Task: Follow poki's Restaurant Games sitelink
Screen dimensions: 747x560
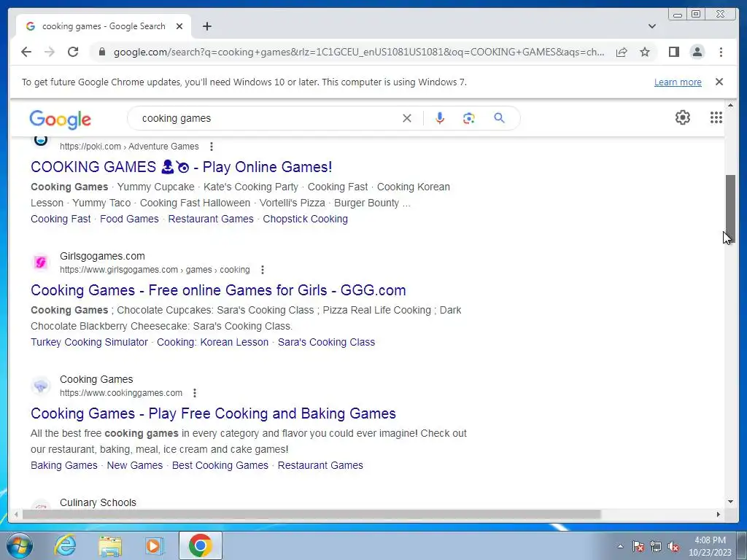Action: coord(211,219)
